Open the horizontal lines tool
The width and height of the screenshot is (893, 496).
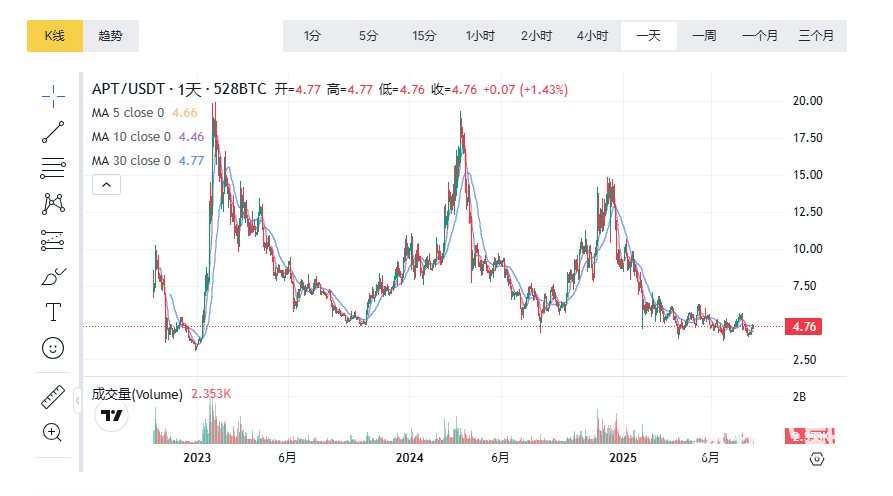(53, 167)
